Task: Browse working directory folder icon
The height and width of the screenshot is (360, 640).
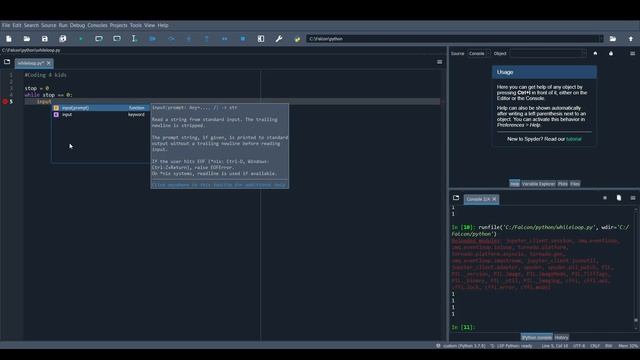Action: 613,39
